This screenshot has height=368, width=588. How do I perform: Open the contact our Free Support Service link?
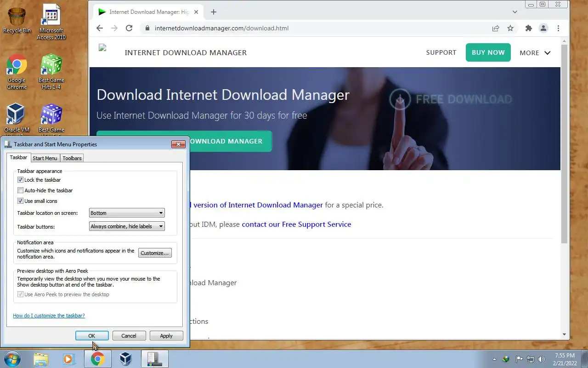pos(296,224)
